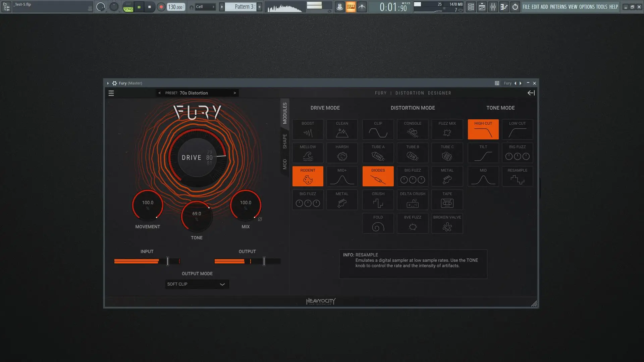Click the FL Studio record button
644x362 pixels.
[161, 7]
